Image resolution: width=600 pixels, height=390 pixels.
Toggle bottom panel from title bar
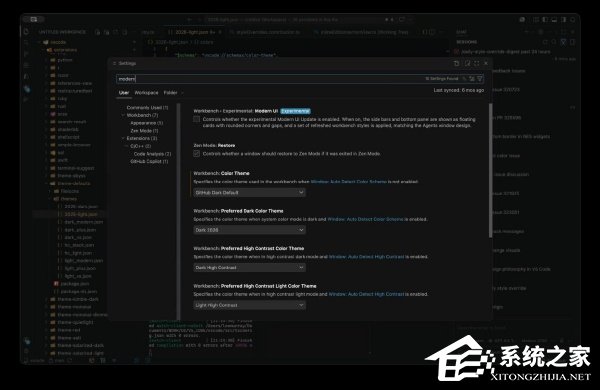tap(554, 20)
